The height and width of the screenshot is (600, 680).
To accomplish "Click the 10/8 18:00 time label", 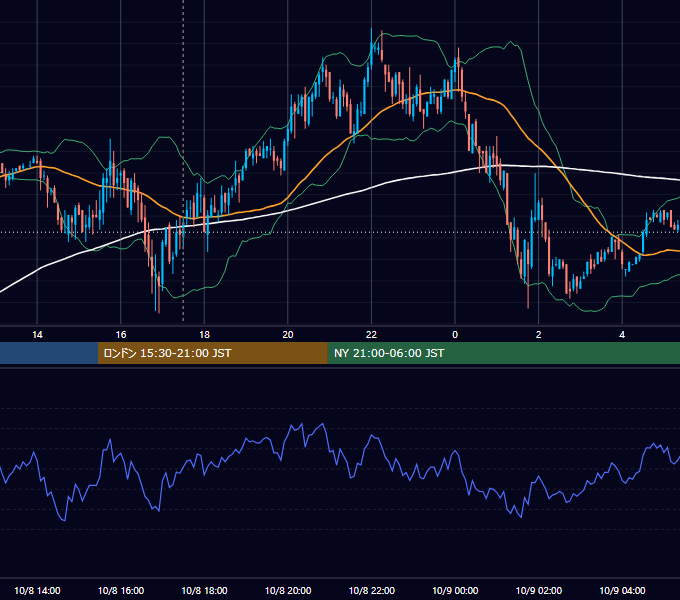I will pyautogui.click(x=204, y=590).
